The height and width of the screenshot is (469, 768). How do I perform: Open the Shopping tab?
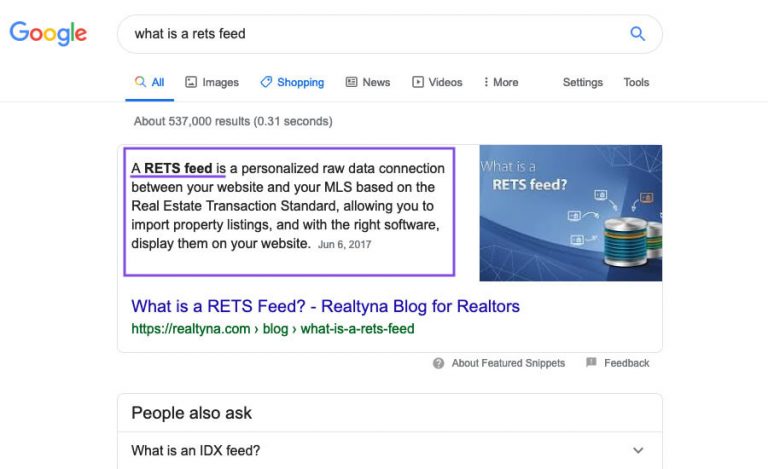point(292,82)
